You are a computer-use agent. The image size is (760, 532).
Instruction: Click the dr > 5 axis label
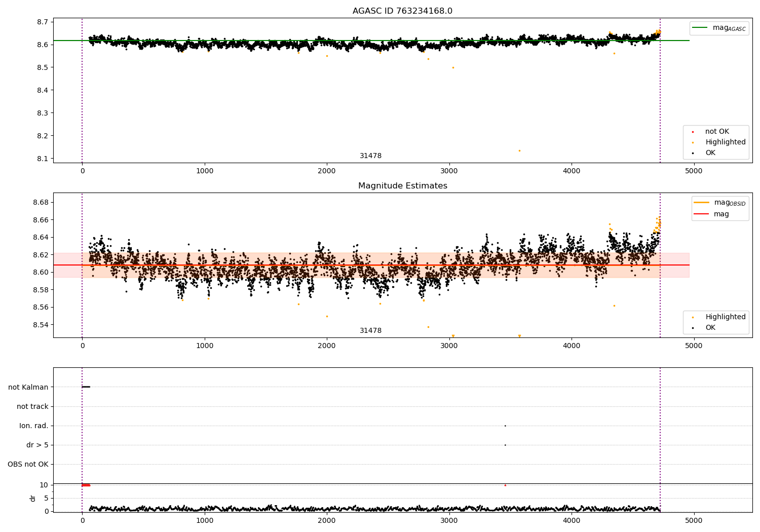37,445
